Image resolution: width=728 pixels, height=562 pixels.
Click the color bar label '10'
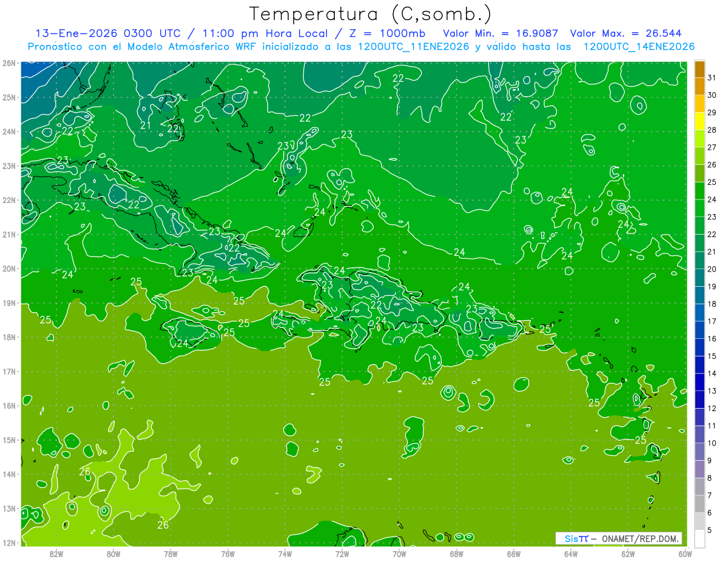tap(712, 443)
